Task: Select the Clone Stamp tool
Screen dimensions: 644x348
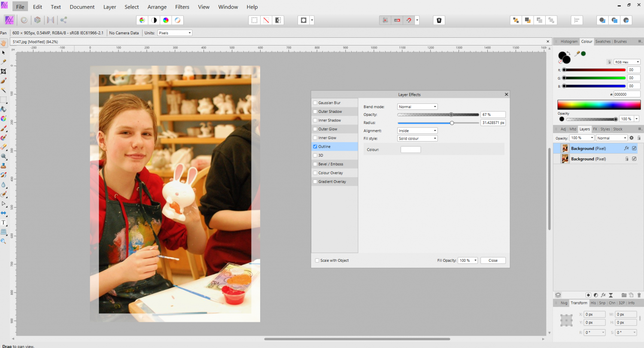Action: click(3, 166)
